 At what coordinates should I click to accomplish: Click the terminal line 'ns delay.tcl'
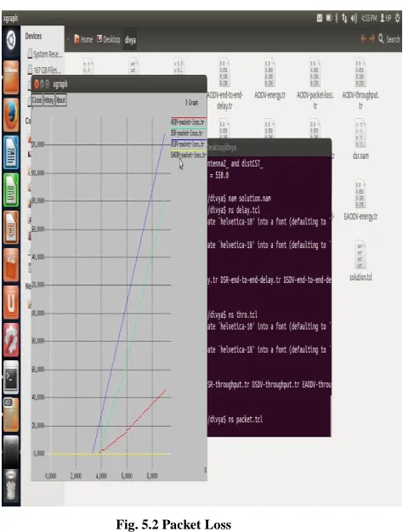(234, 210)
